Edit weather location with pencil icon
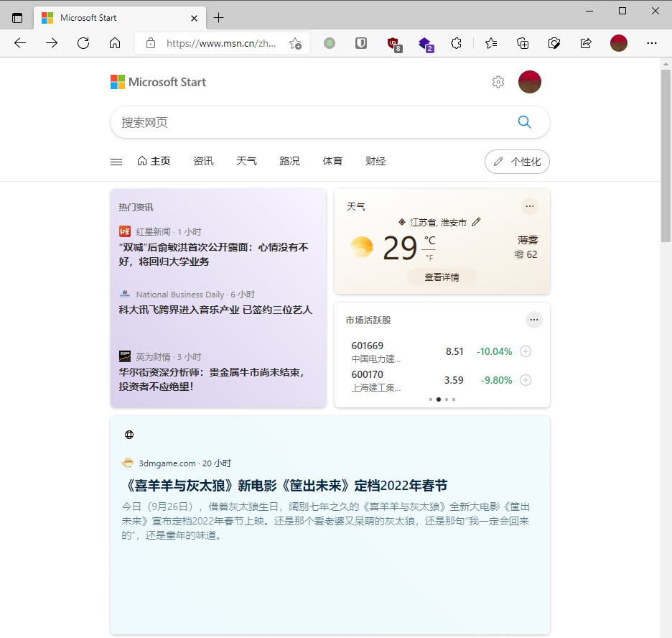 476,222
